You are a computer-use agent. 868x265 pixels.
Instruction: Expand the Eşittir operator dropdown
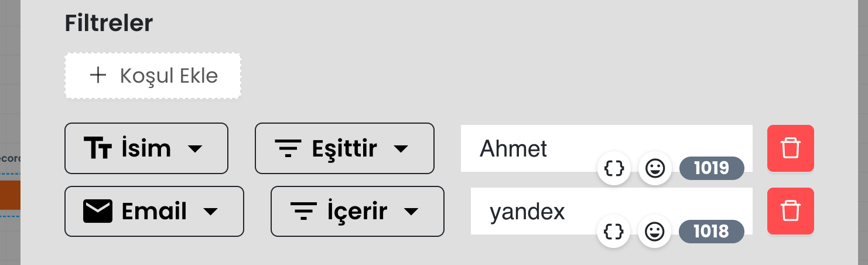[x=344, y=148]
